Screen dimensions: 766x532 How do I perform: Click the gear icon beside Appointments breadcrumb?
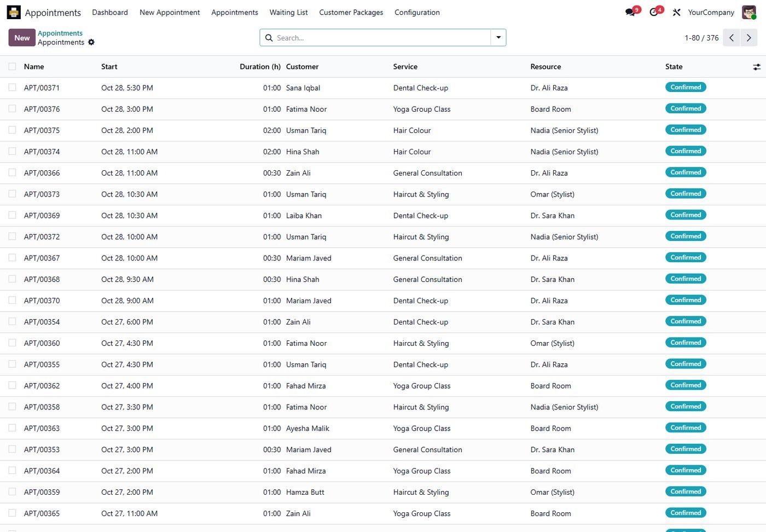point(91,42)
